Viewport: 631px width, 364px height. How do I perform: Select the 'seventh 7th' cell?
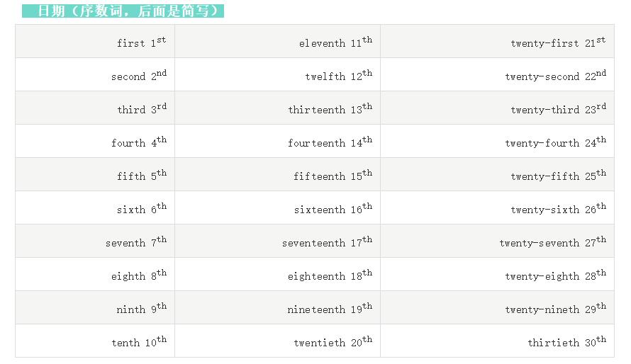(135, 242)
